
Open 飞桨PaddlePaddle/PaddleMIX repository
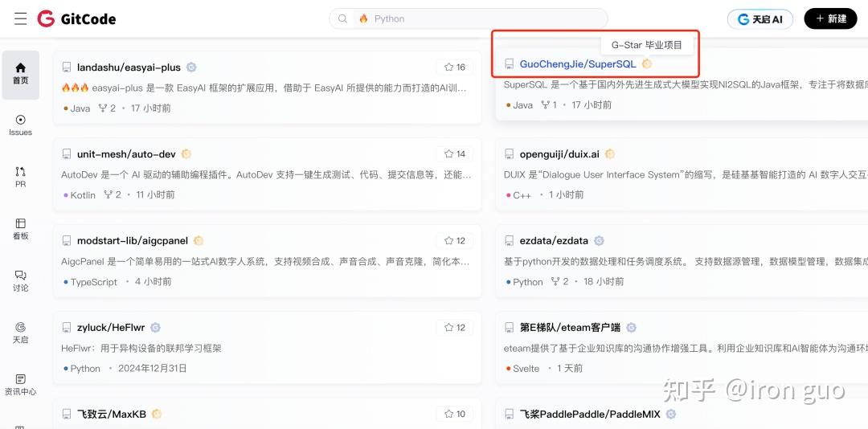pos(590,414)
